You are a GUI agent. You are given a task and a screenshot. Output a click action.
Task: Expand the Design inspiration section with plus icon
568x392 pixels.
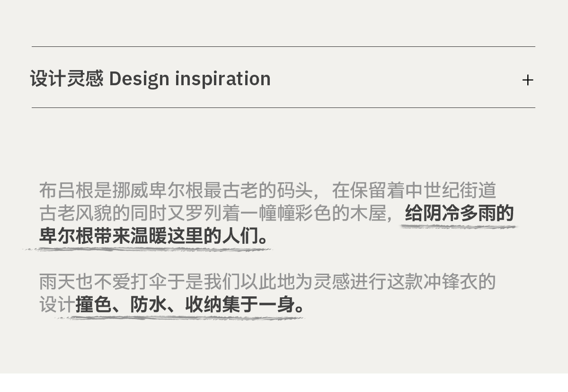coord(527,80)
